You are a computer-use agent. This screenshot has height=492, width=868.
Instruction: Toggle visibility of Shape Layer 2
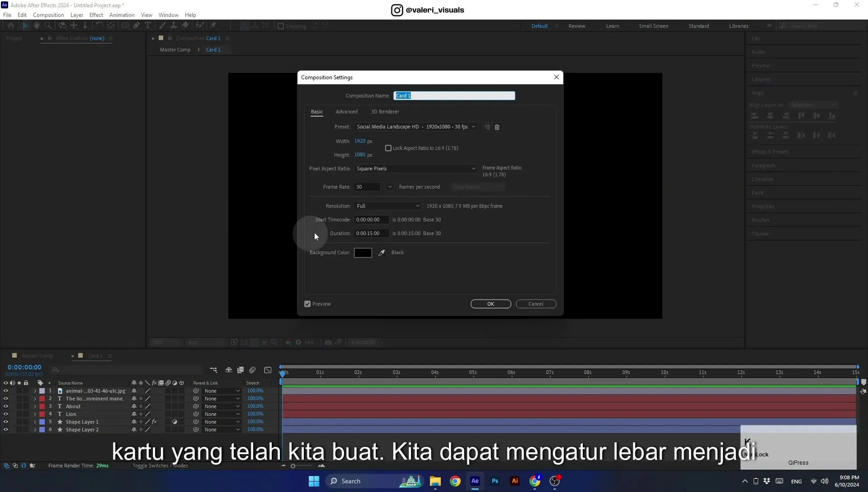point(6,430)
